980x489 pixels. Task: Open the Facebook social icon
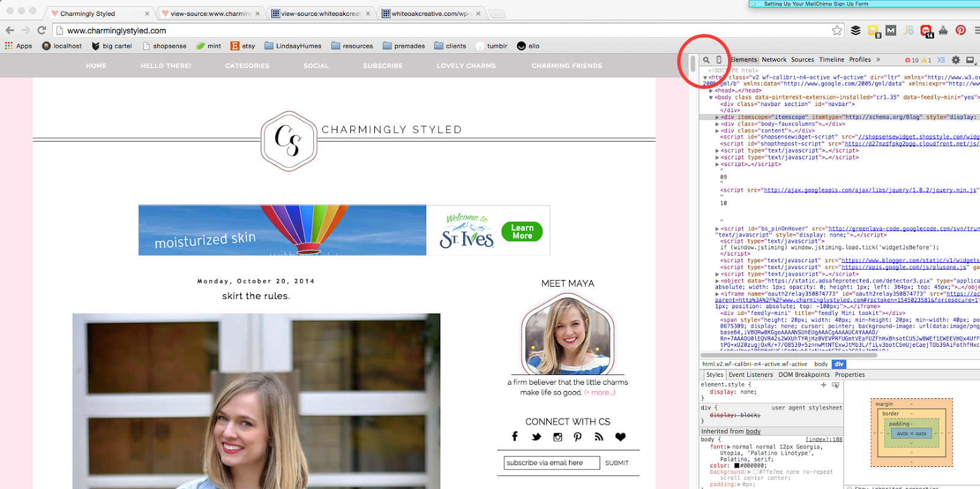pyautogui.click(x=515, y=436)
